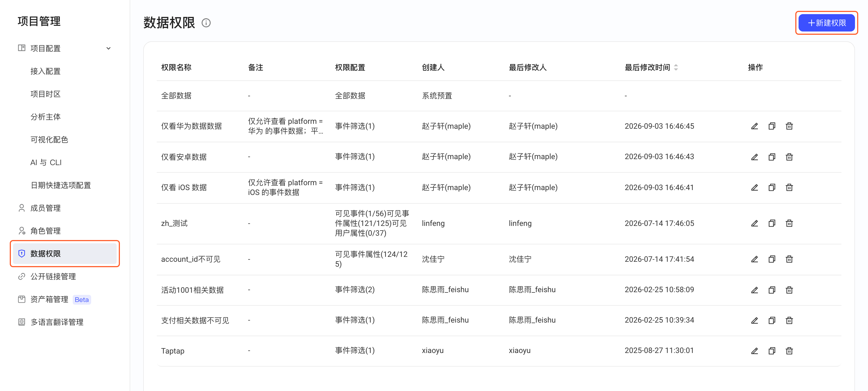
Task: Click 系统预置 creator cell
Action: (437, 96)
